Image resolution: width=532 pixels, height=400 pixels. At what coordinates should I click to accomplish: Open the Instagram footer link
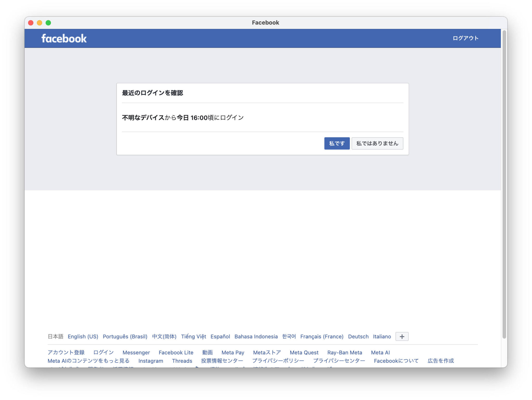pyautogui.click(x=151, y=361)
